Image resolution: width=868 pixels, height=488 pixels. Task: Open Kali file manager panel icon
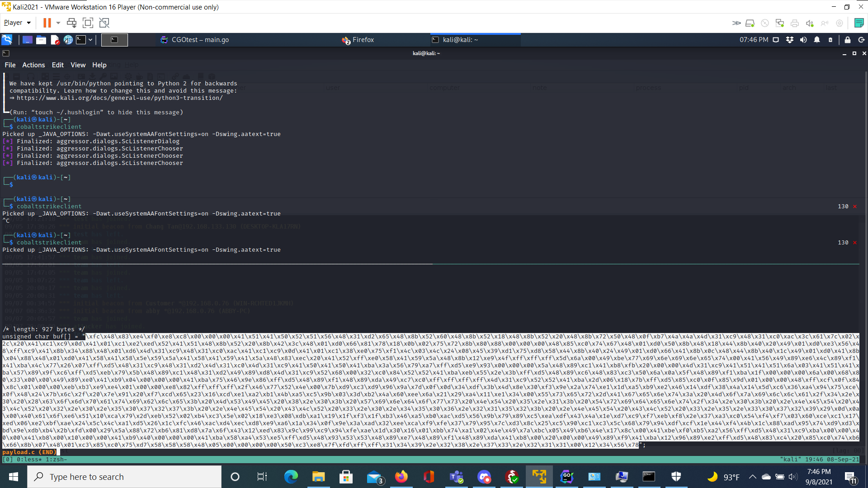point(41,40)
